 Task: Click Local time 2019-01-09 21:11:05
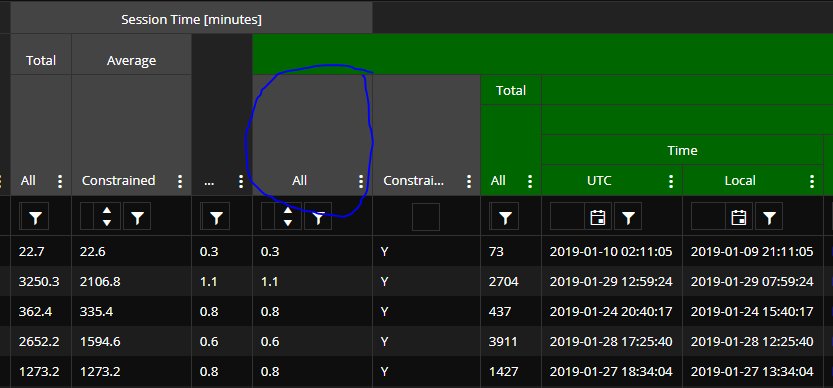[x=752, y=251]
